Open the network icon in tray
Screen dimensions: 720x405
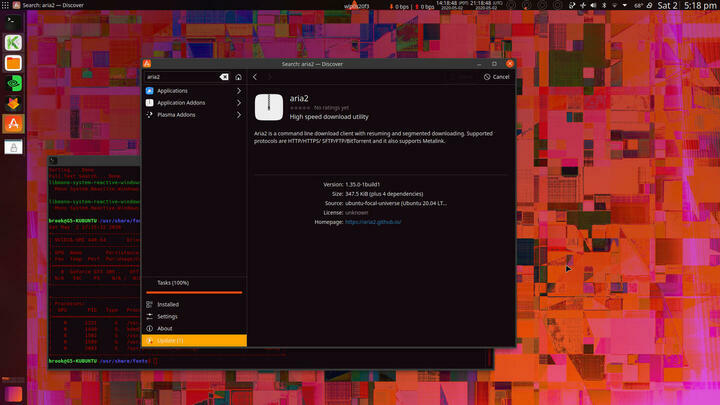tap(614, 6)
